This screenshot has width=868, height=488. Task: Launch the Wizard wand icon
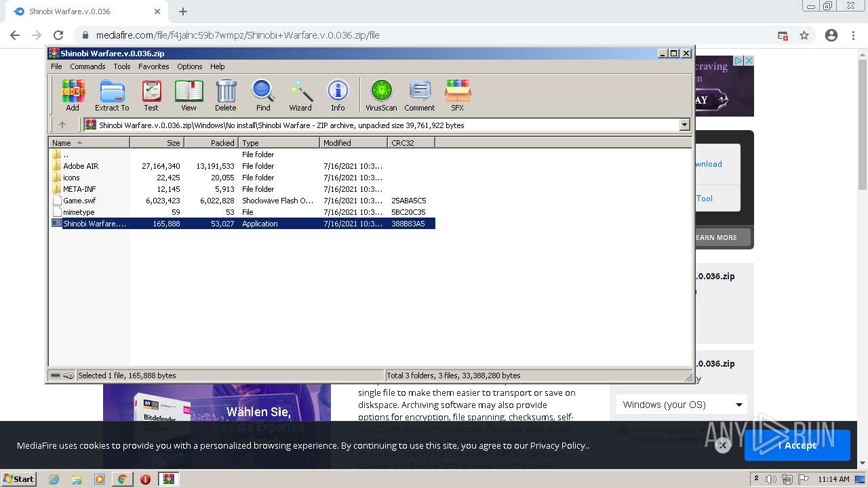point(300,95)
